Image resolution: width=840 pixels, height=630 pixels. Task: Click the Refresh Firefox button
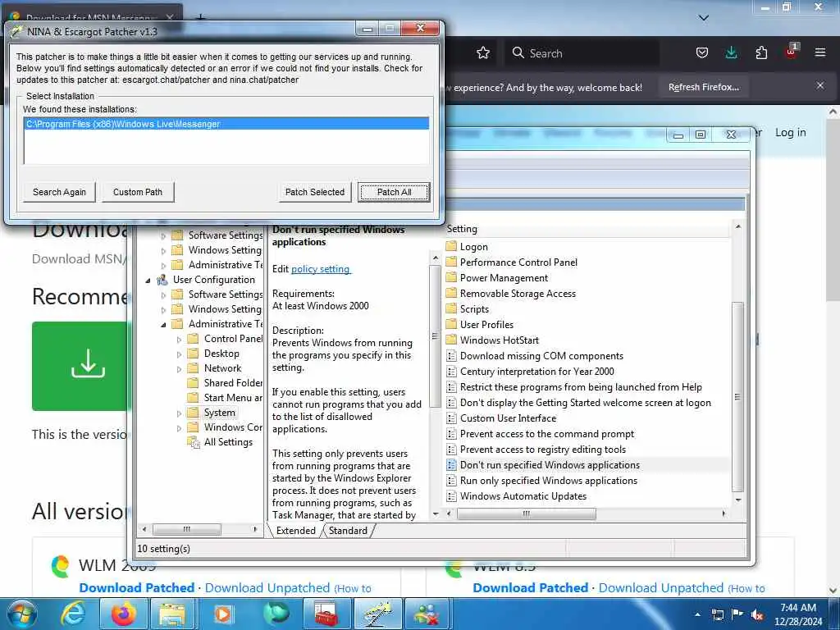[x=703, y=87]
